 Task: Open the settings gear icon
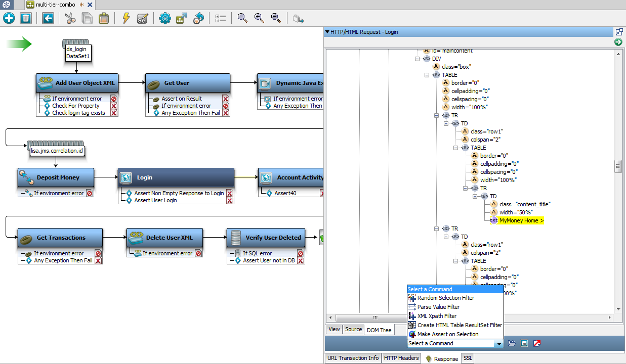click(164, 18)
